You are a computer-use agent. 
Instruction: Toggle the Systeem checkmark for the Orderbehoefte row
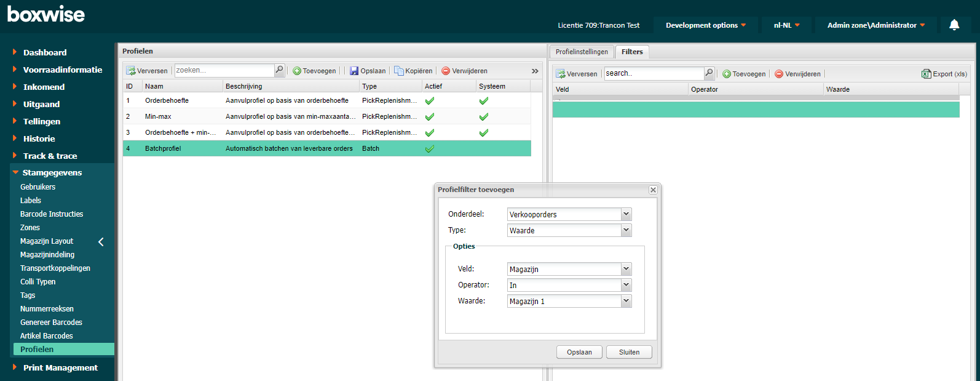click(x=484, y=100)
